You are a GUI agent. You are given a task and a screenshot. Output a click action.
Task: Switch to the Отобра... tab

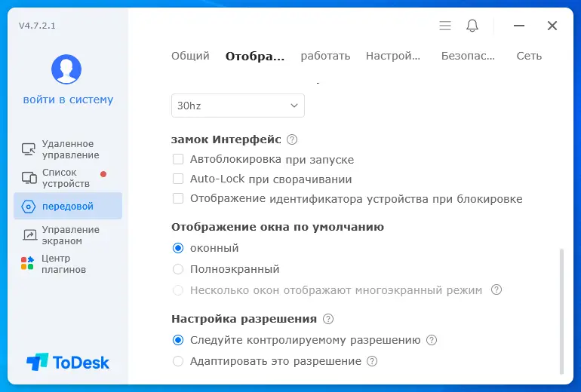255,57
